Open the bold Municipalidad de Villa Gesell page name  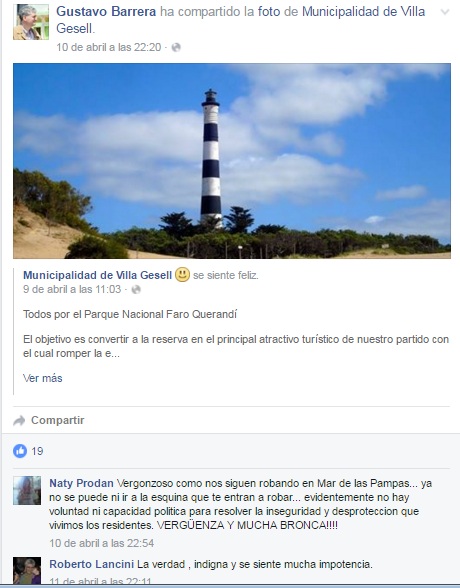[97, 275]
